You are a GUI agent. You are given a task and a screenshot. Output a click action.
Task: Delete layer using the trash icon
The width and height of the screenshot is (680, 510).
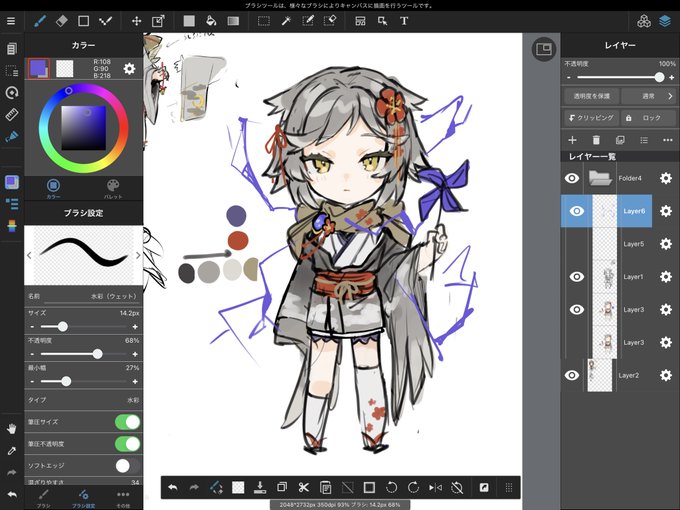tap(596, 140)
